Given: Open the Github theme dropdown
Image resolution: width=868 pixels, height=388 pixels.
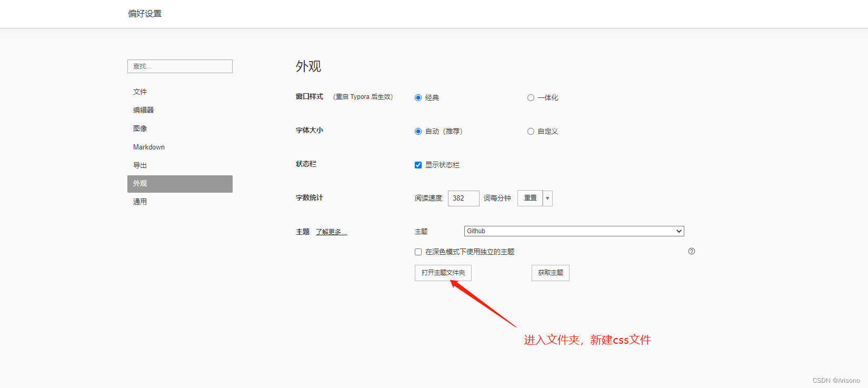Looking at the screenshot, I should 574,231.
